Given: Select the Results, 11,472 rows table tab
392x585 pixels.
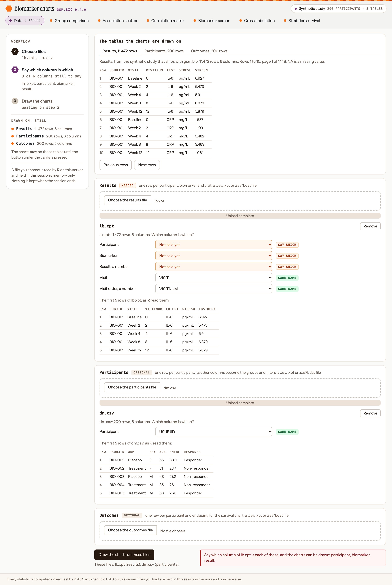Looking at the screenshot, I should click(x=120, y=51).
